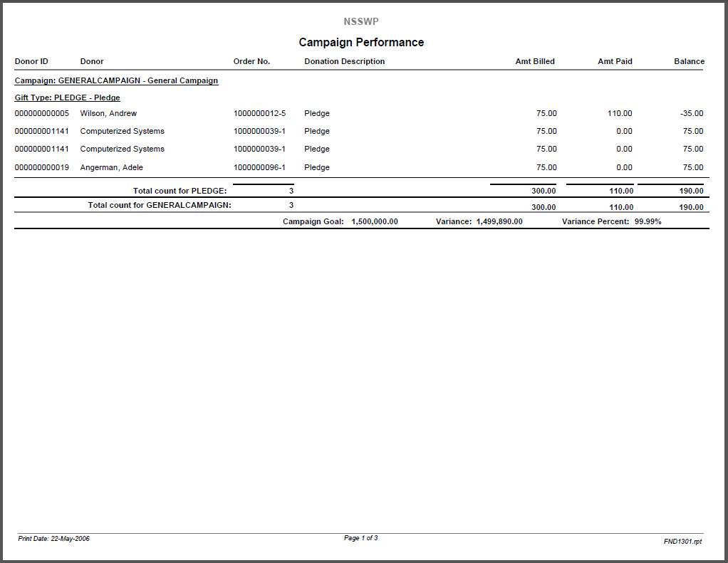Click the Amt Billed column header

535,61
